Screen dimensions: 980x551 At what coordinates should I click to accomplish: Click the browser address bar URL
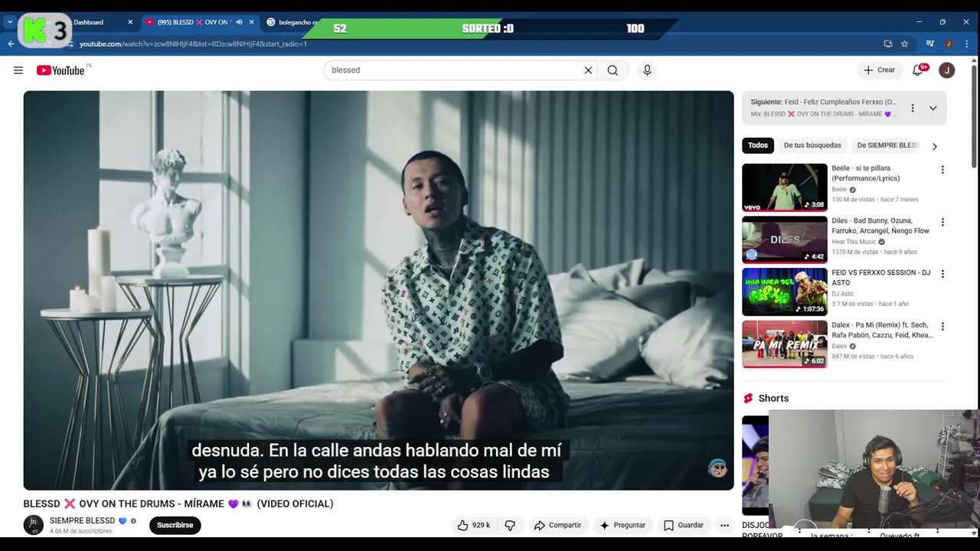[193, 44]
